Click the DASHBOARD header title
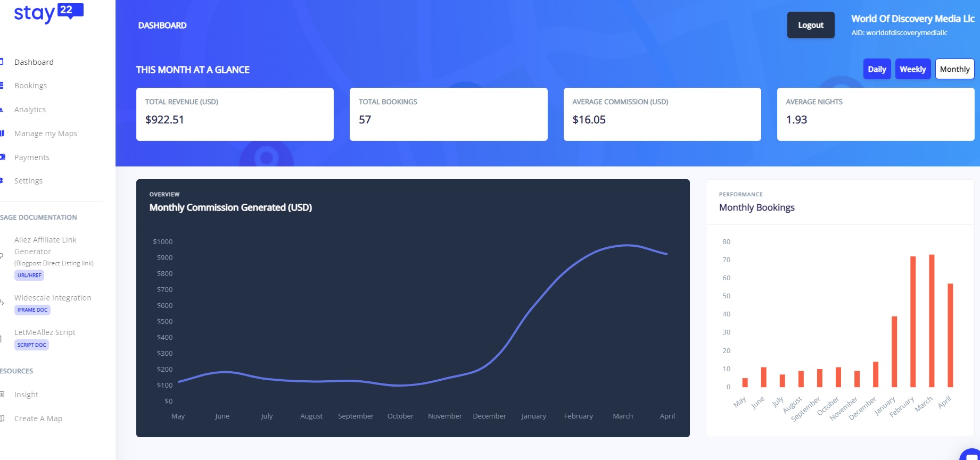The width and height of the screenshot is (980, 460). pos(162,26)
